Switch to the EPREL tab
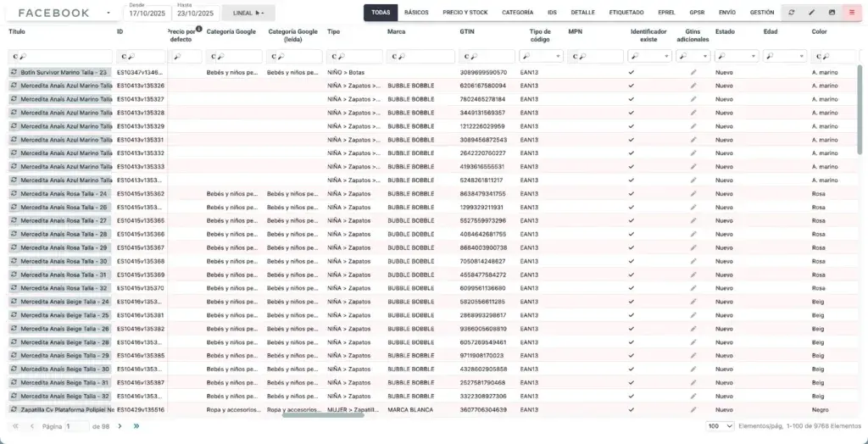Screen dimensions: 868x444 pyautogui.click(x=666, y=12)
